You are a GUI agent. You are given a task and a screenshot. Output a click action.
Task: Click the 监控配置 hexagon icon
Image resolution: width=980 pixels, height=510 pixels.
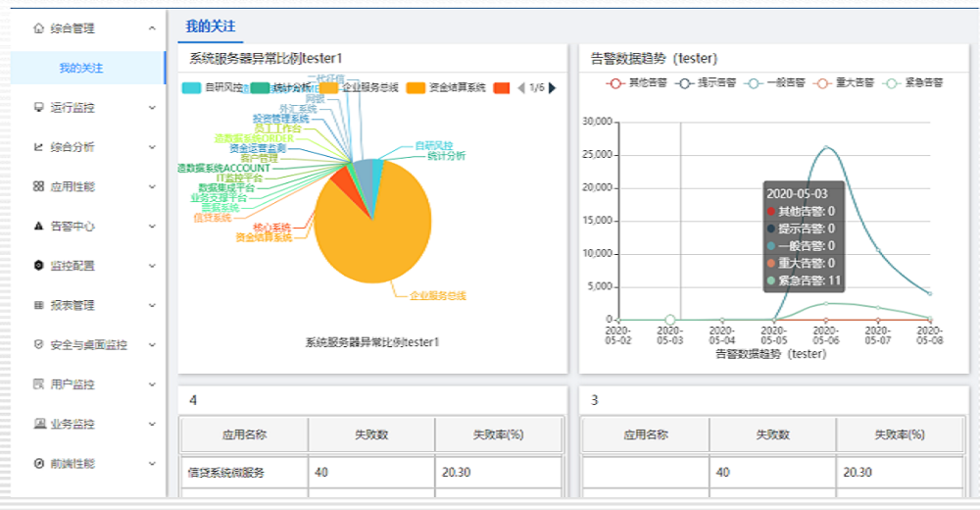39,266
